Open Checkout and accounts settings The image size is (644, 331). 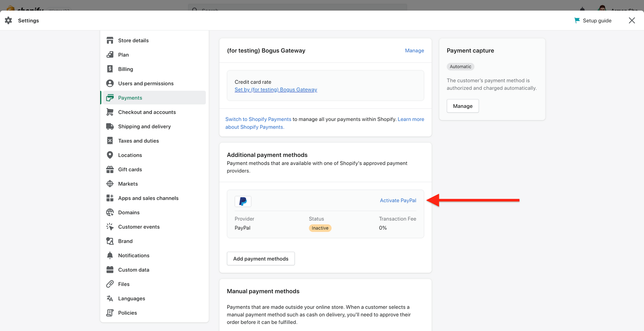tap(147, 112)
